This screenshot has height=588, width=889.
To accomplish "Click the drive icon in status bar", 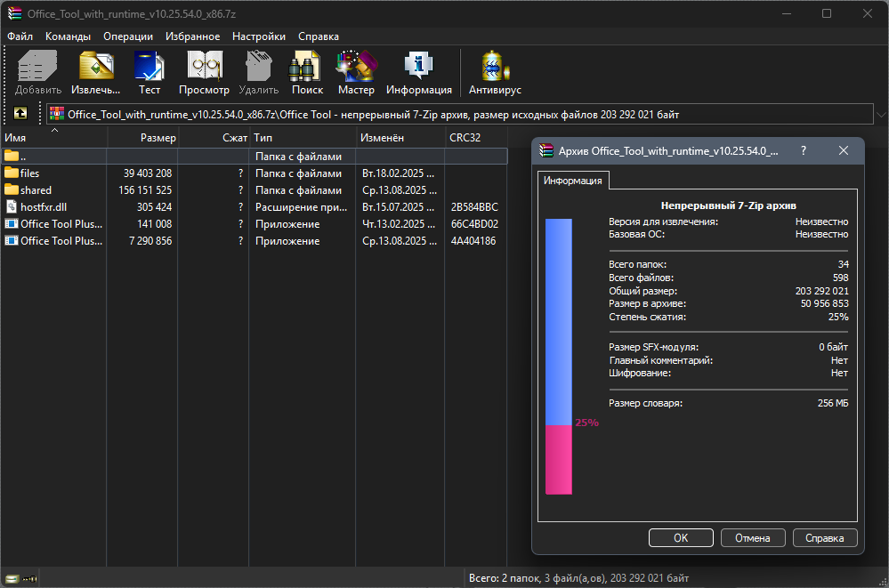I will click(12, 578).
